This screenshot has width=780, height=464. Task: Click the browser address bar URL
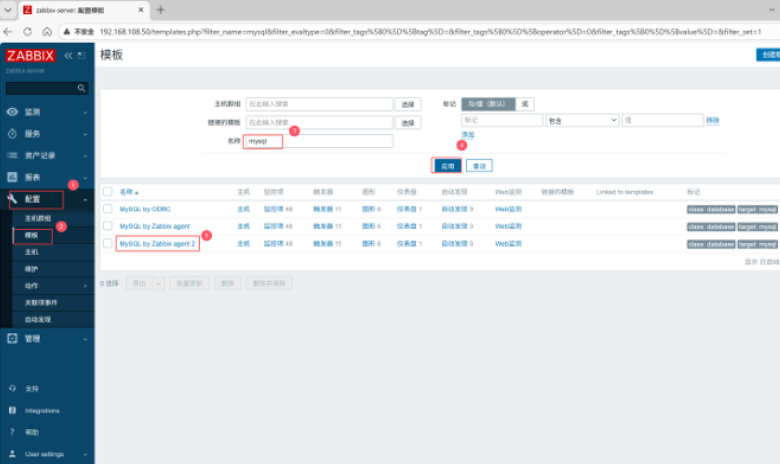coord(430,32)
